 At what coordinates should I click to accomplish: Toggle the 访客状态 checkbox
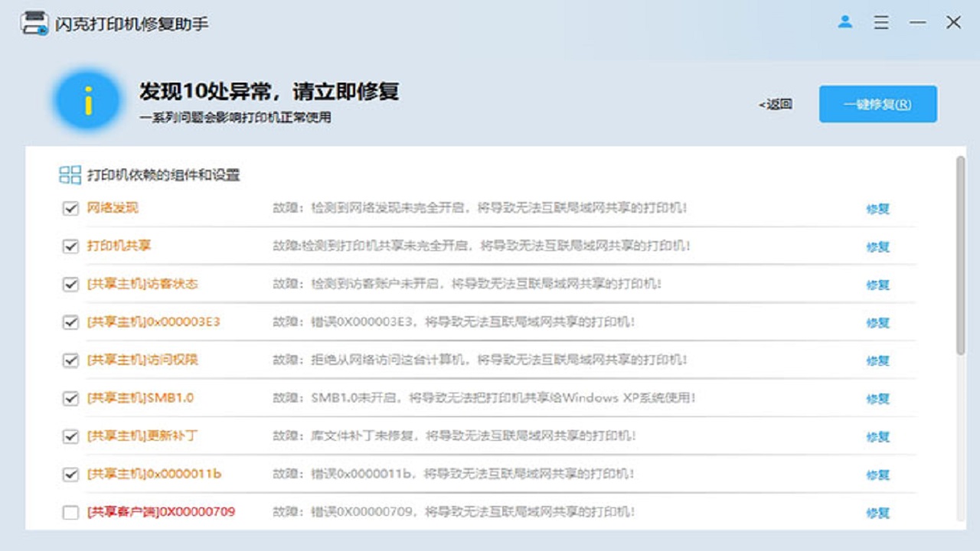coord(70,284)
